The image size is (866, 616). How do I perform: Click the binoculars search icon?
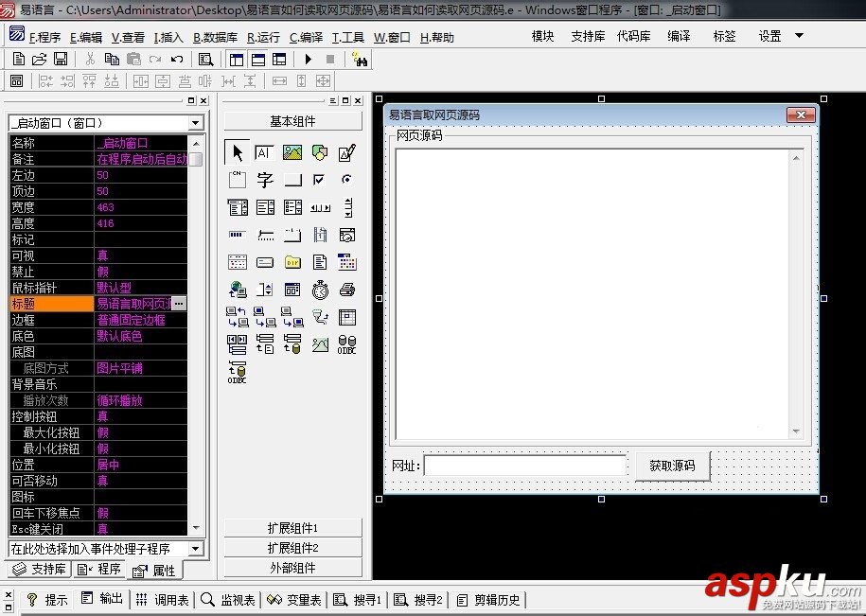(360, 60)
